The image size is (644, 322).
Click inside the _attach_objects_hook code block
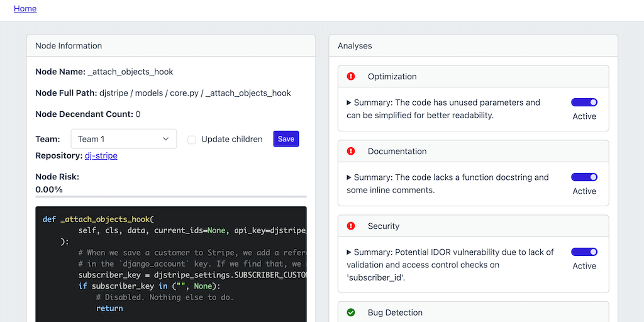click(x=170, y=264)
